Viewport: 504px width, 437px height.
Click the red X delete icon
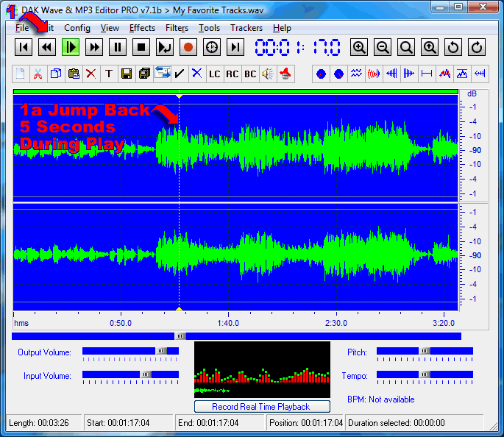91,74
